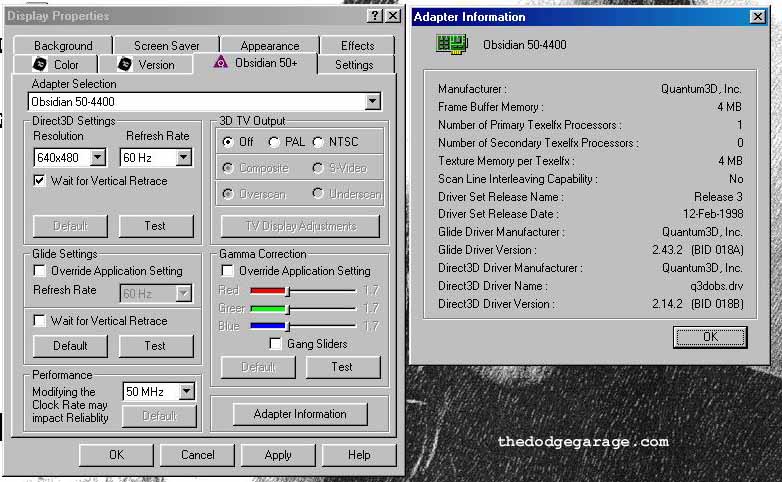Click the Direct3D Settings Default button

tap(70, 226)
